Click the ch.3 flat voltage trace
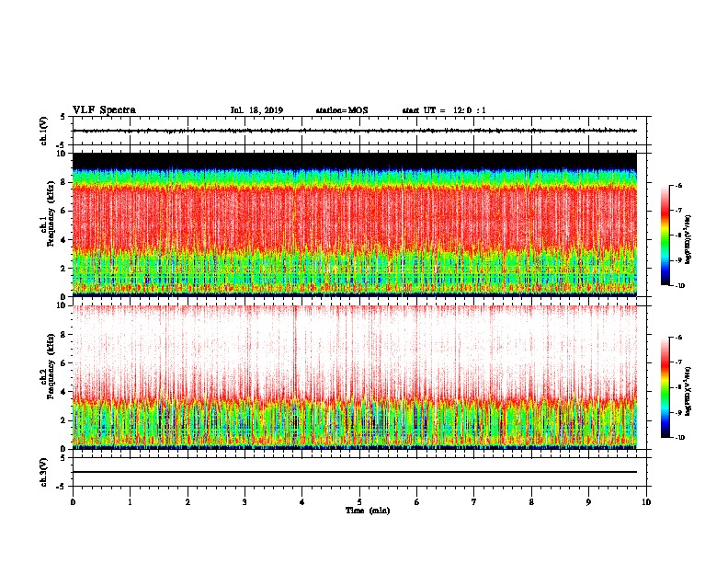 coord(355,472)
